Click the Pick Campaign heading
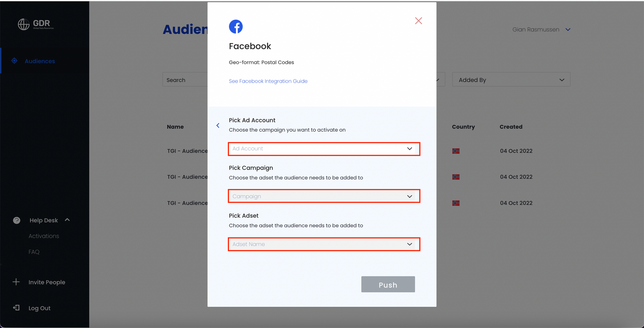 click(x=251, y=168)
